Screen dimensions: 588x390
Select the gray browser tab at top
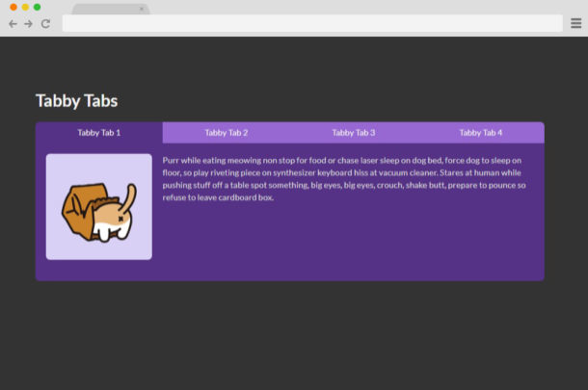[x=111, y=9]
